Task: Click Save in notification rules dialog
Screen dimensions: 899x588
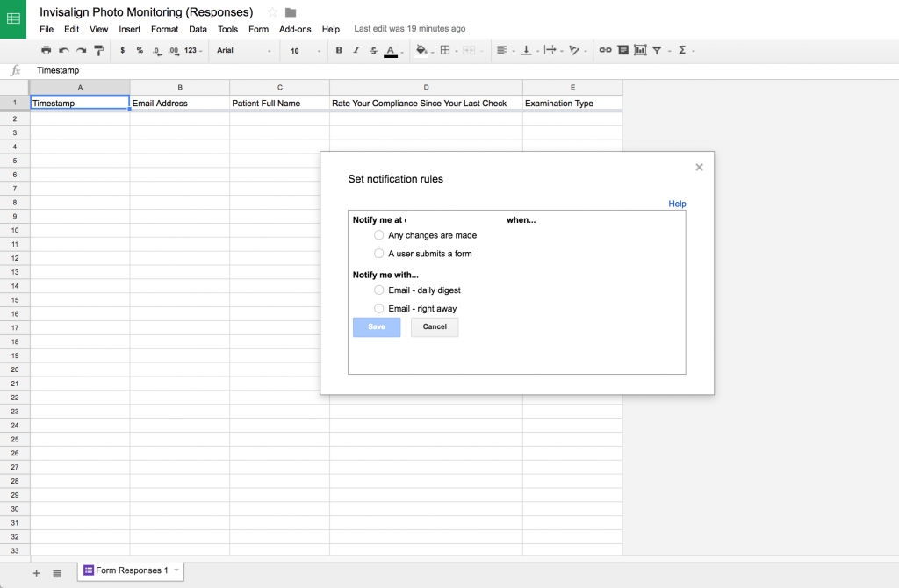Action: [377, 326]
